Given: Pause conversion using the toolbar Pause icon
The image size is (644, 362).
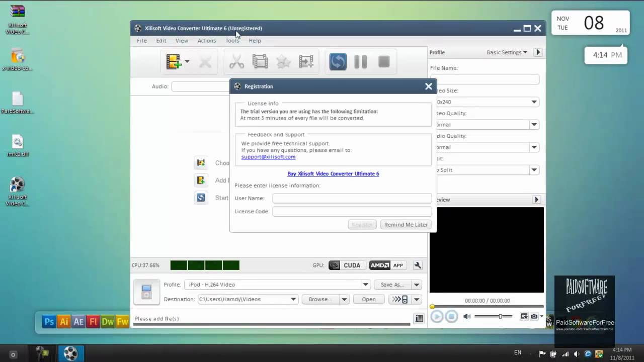Looking at the screenshot, I should pyautogui.click(x=361, y=61).
